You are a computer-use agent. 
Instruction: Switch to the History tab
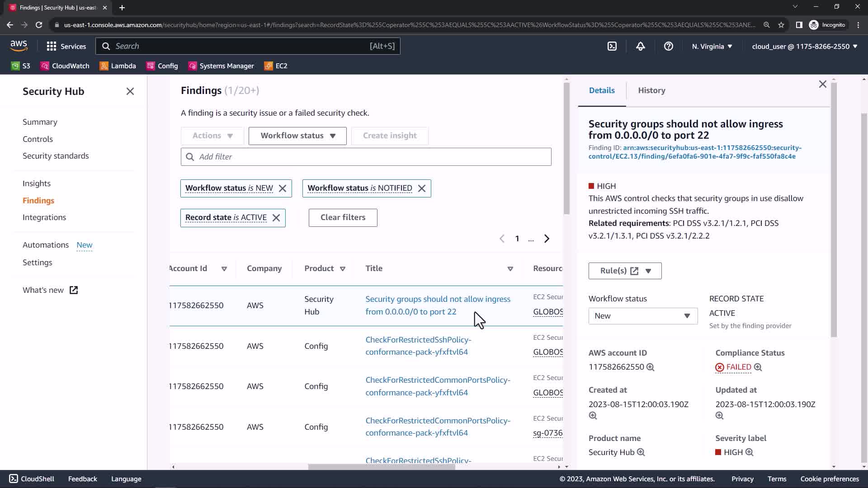point(651,90)
